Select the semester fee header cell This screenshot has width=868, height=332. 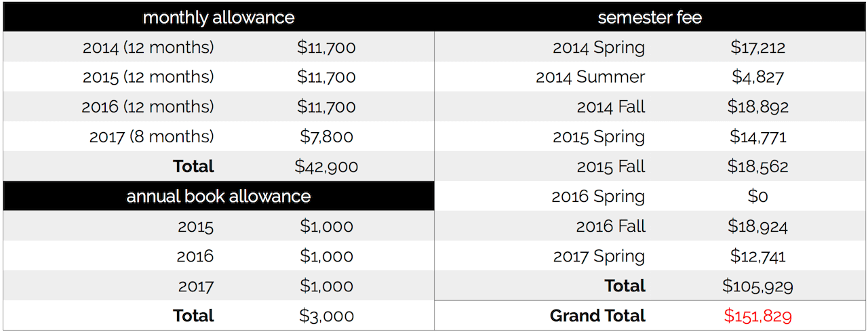[x=650, y=18]
